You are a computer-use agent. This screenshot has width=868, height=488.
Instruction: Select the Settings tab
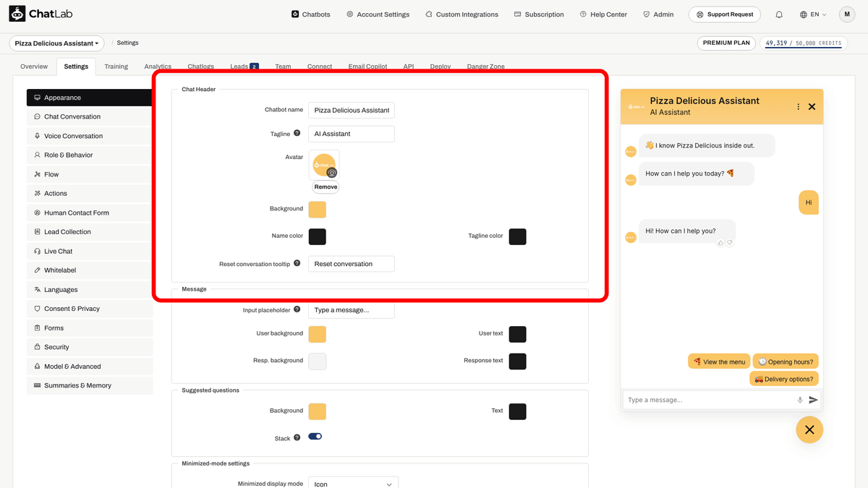[76, 67]
